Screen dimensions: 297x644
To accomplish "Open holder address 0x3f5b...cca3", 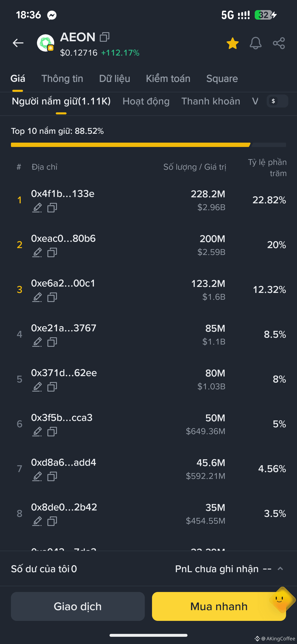I will tap(62, 418).
